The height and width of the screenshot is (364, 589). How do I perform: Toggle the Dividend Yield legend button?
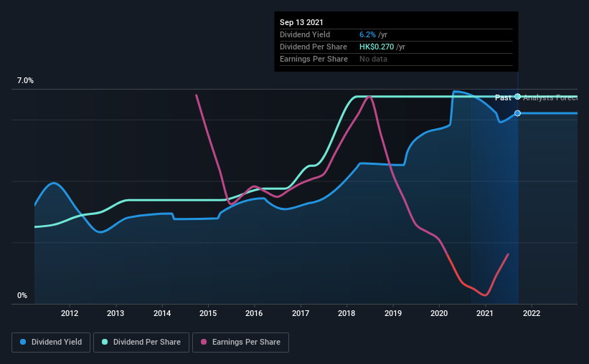click(51, 343)
